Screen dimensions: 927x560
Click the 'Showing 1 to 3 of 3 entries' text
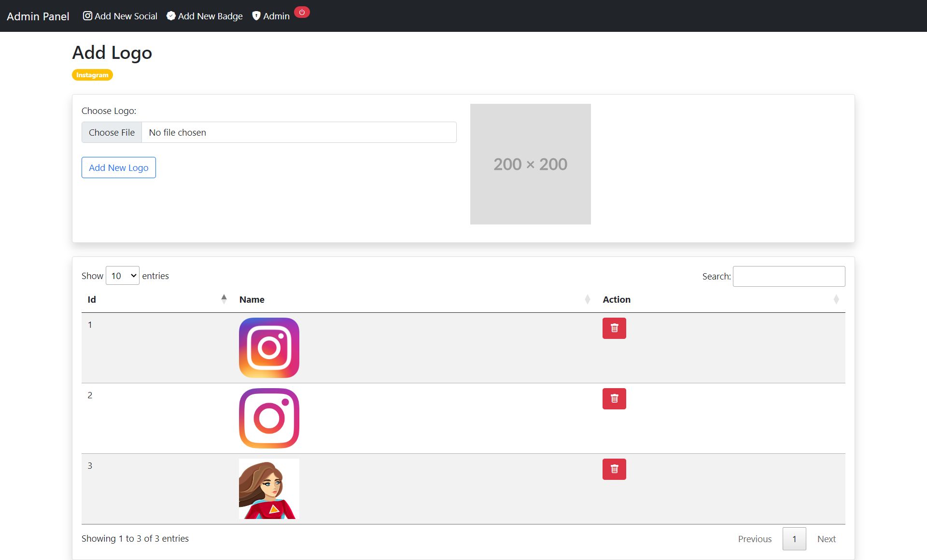coord(135,538)
